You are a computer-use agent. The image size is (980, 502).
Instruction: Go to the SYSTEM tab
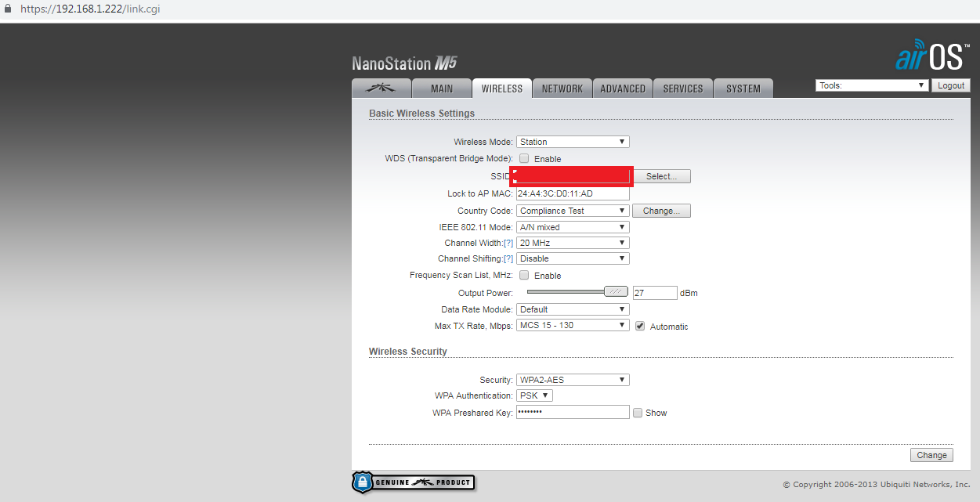click(x=743, y=88)
